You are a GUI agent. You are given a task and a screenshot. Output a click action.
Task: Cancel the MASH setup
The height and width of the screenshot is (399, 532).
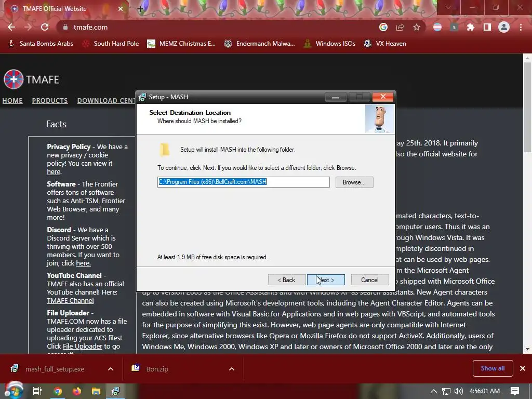[369, 280]
